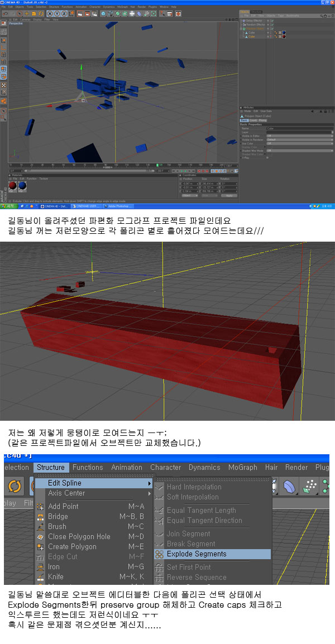This screenshot has height=644, width=335.
Task: Choose Add Point from the Structure menu
Action: [x=93, y=506]
